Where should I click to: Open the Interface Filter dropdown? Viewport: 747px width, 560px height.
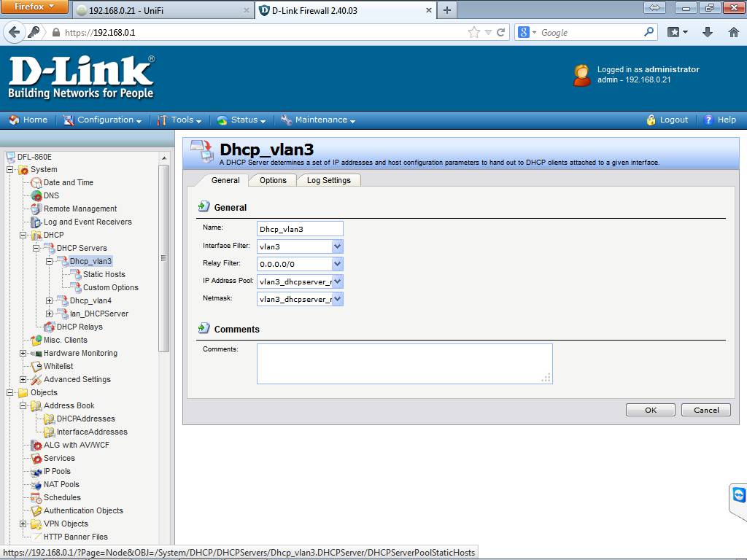coord(337,246)
